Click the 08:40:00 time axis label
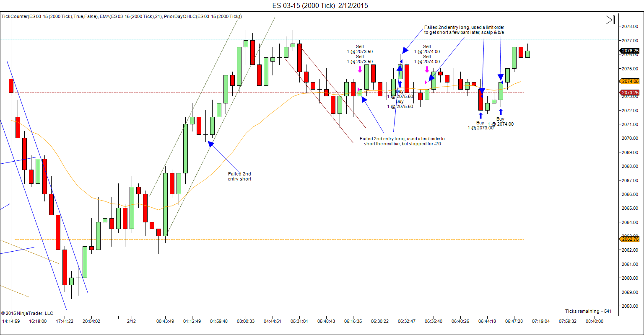Viewport: 644px width, 335px height. 595,322
